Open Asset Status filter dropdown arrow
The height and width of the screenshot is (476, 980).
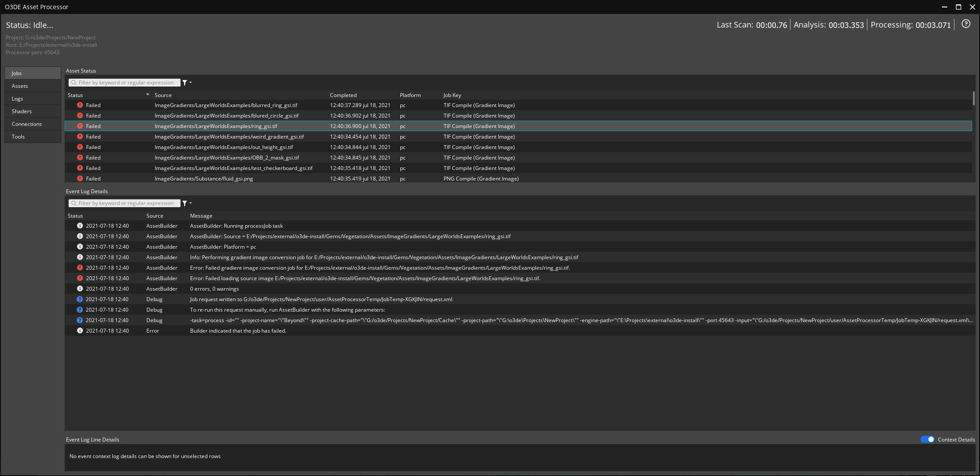coord(191,83)
